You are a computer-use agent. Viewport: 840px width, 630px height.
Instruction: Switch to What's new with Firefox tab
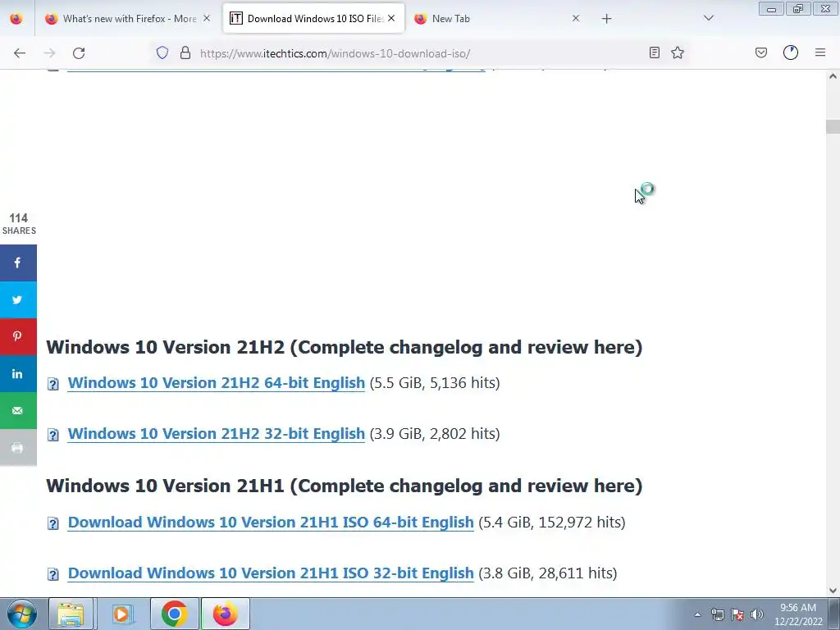pos(129,19)
